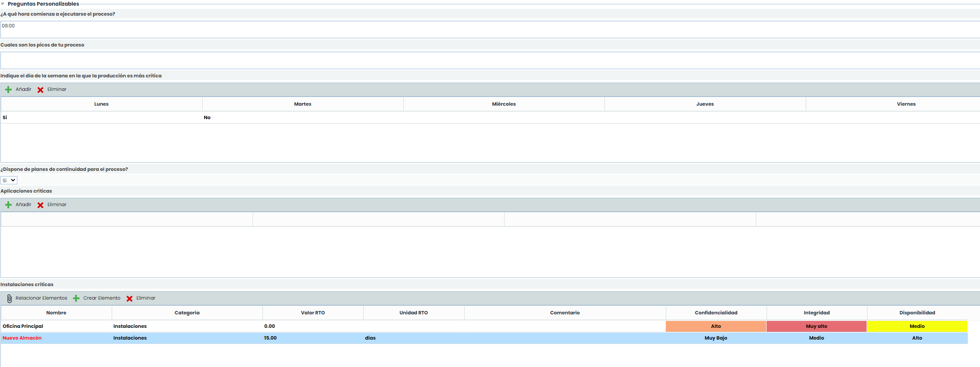Open the continuity plans Si dropdown

[x=9, y=180]
